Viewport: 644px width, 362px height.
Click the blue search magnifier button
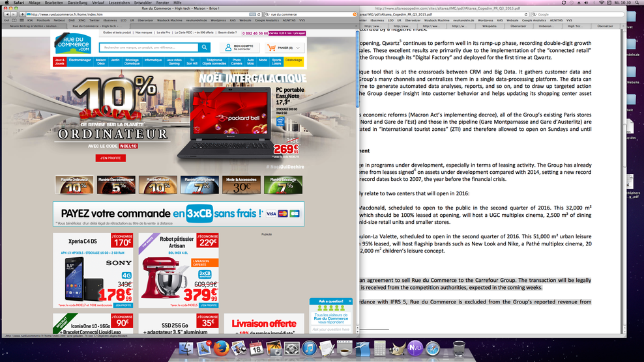[205, 48]
